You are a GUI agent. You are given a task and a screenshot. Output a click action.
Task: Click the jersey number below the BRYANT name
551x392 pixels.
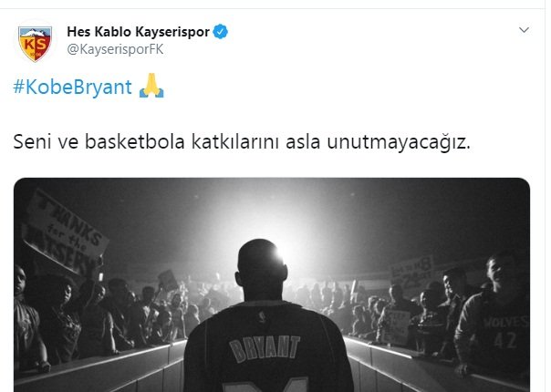pos(265,385)
